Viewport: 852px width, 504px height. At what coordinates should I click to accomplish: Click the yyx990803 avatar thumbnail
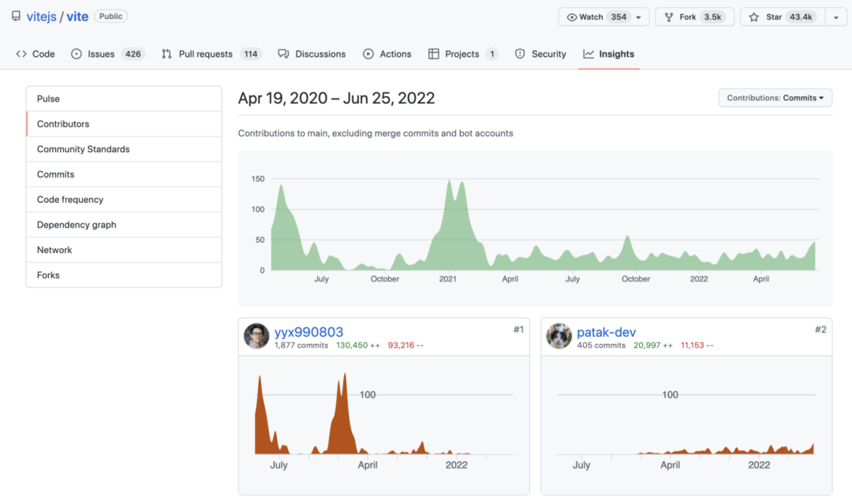coord(256,336)
